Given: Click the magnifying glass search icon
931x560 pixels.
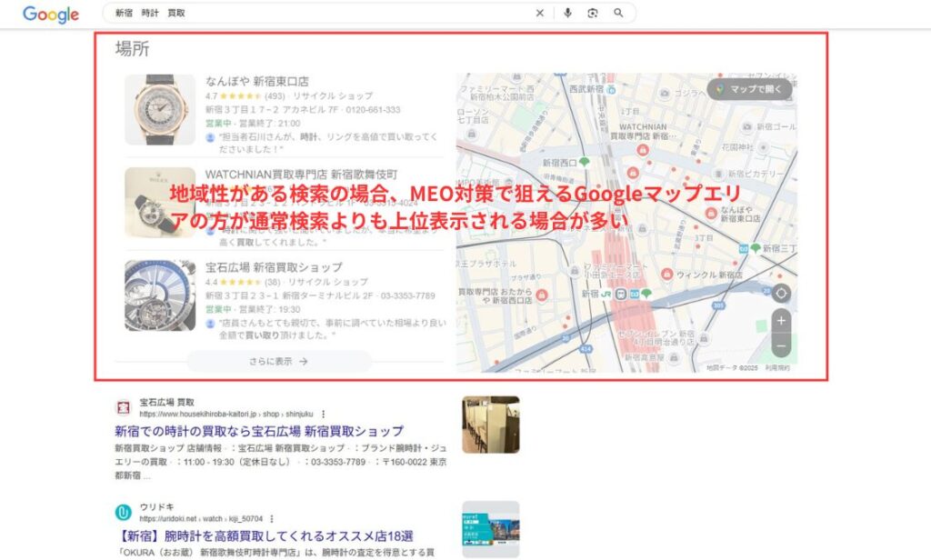Looking at the screenshot, I should click(x=619, y=13).
